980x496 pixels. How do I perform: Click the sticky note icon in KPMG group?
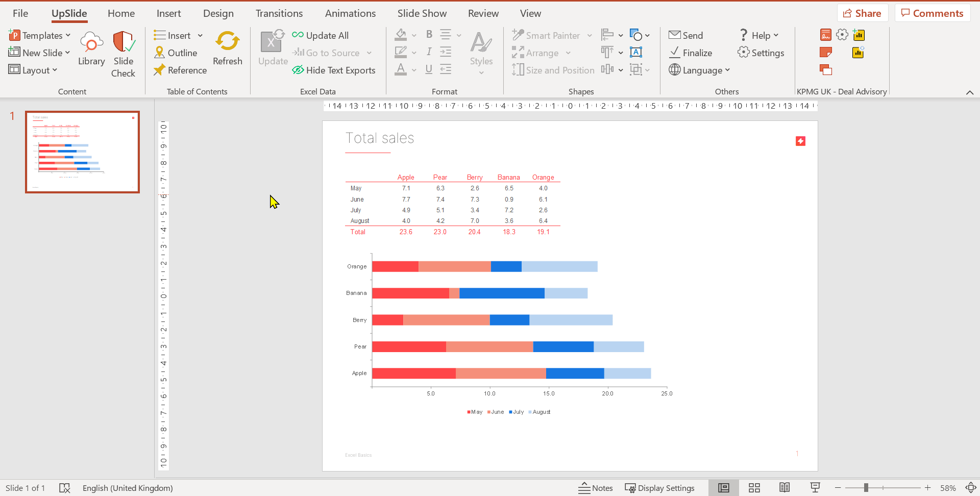826,52
